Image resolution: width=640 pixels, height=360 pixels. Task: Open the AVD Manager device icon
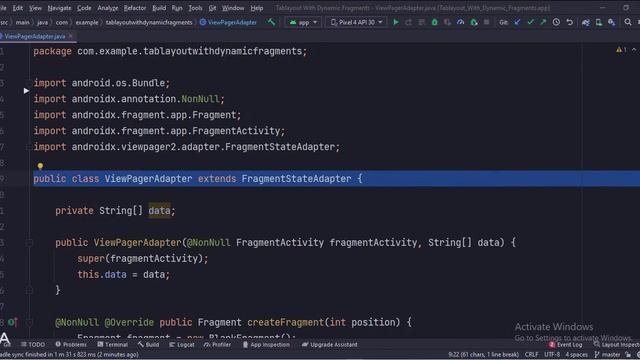coord(599,22)
